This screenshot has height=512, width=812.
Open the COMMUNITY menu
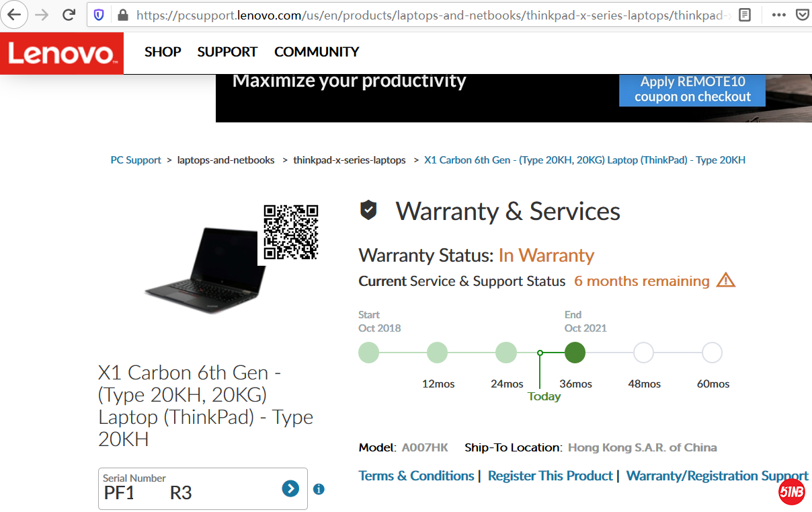click(317, 52)
